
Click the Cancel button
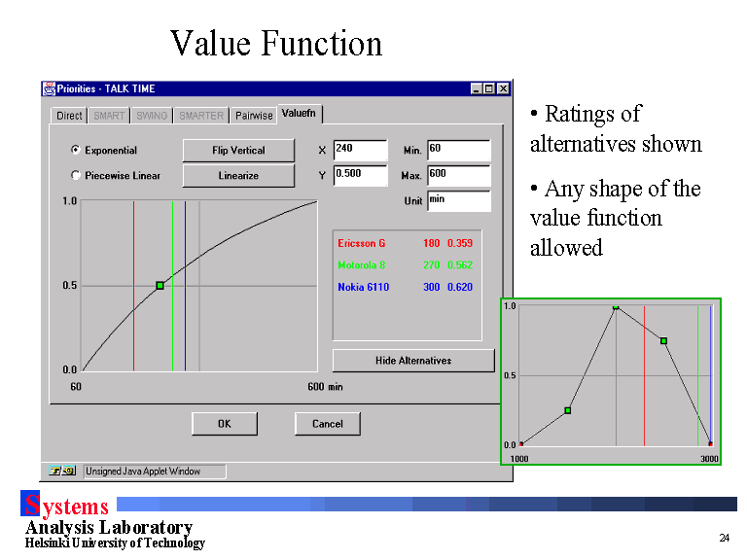click(328, 424)
